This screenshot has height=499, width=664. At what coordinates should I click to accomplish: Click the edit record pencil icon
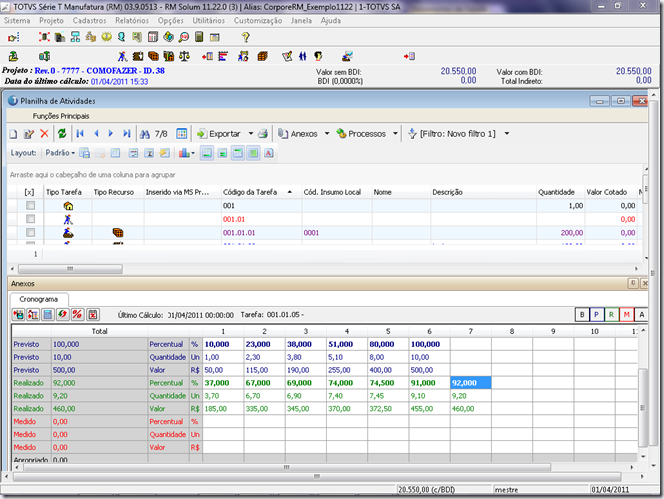[x=29, y=134]
